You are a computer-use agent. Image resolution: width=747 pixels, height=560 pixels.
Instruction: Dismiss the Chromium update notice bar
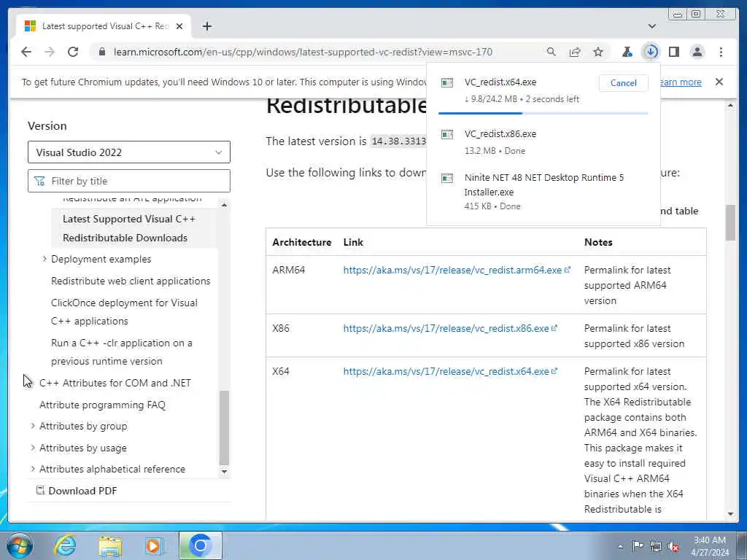tap(719, 82)
